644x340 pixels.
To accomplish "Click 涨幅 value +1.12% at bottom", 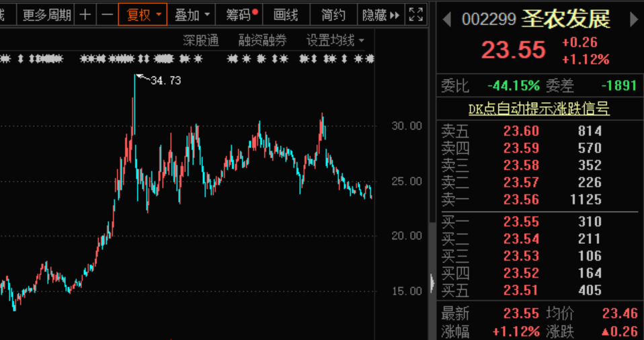I will pos(516,331).
